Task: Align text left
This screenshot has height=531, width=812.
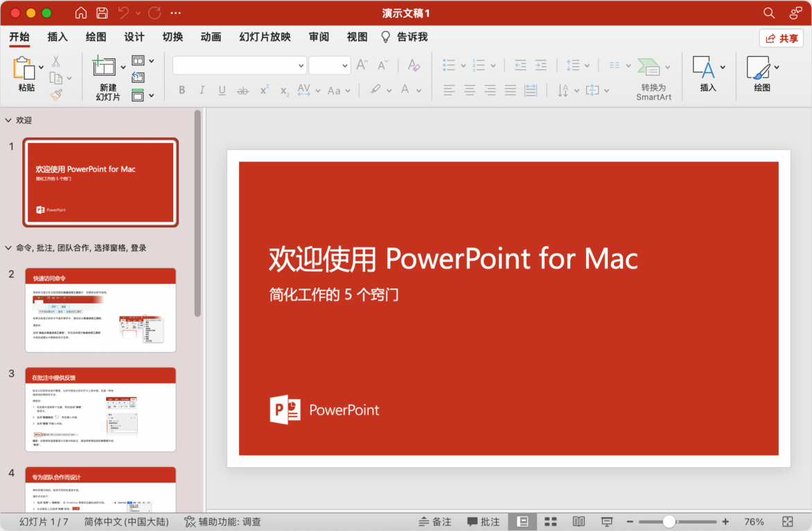Action: pos(449,90)
